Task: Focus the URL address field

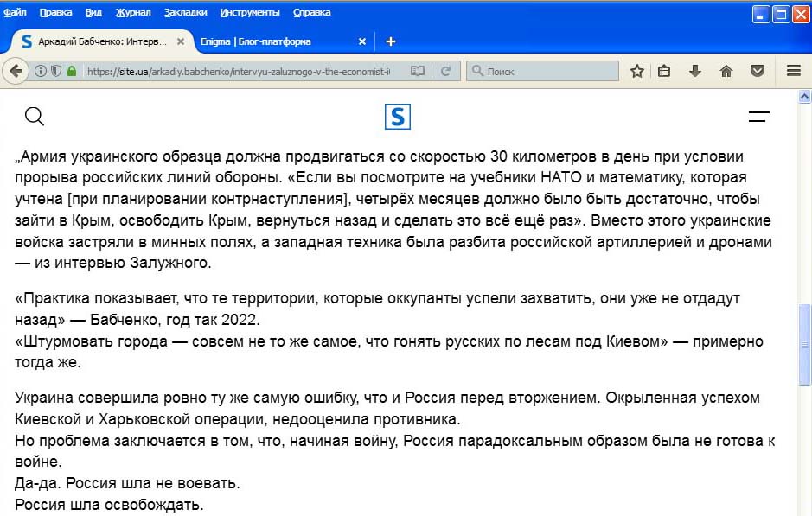Action: 239,71
